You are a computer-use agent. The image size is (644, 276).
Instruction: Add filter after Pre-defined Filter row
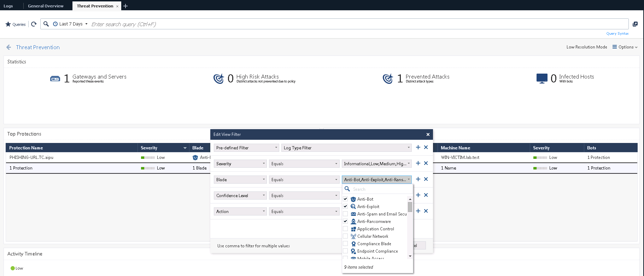(x=418, y=147)
